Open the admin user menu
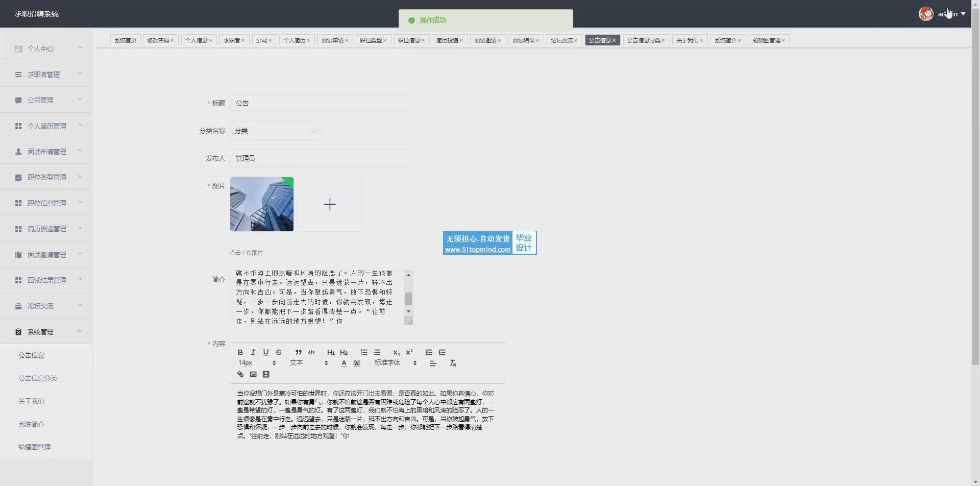Screen dimensions: 980x486 coord(951,14)
